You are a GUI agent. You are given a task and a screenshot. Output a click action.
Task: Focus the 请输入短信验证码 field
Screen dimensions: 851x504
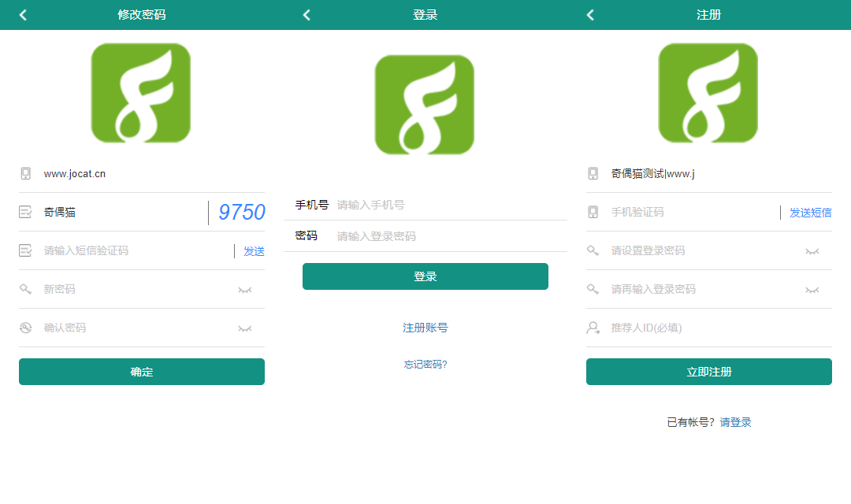click(137, 250)
